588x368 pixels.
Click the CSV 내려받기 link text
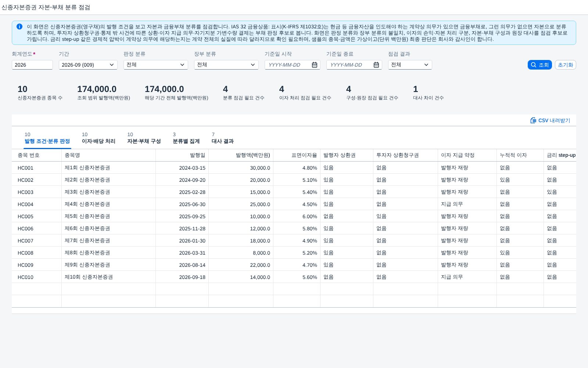pos(554,120)
